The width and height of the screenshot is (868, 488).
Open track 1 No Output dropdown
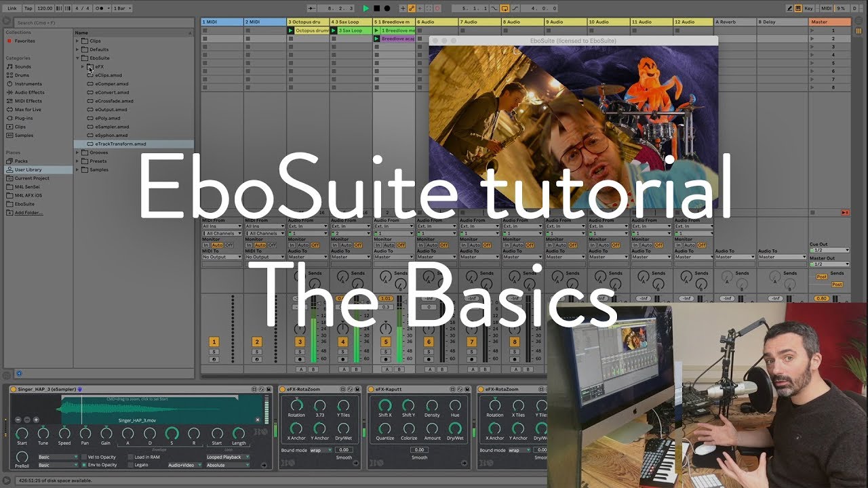[222, 257]
